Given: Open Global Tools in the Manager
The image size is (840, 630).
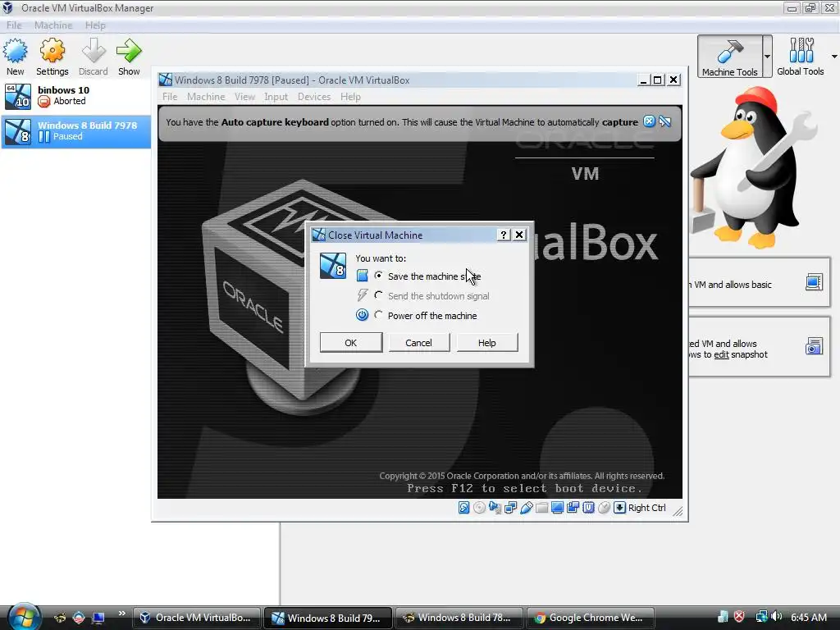Looking at the screenshot, I should (x=801, y=57).
